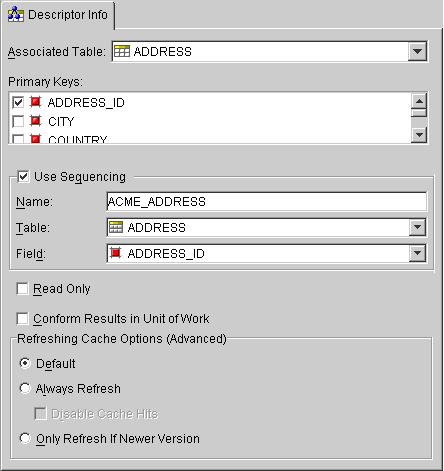Toggle the Use Sequencing checkbox

tap(23, 176)
